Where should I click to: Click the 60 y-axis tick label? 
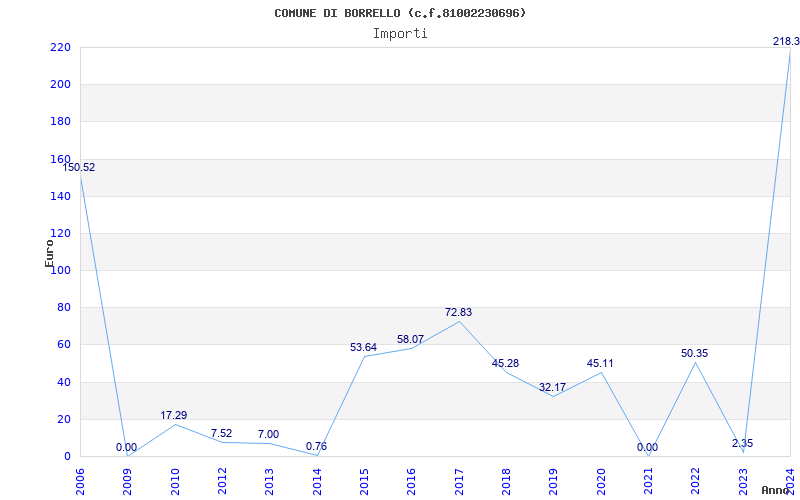click(x=64, y=345)
